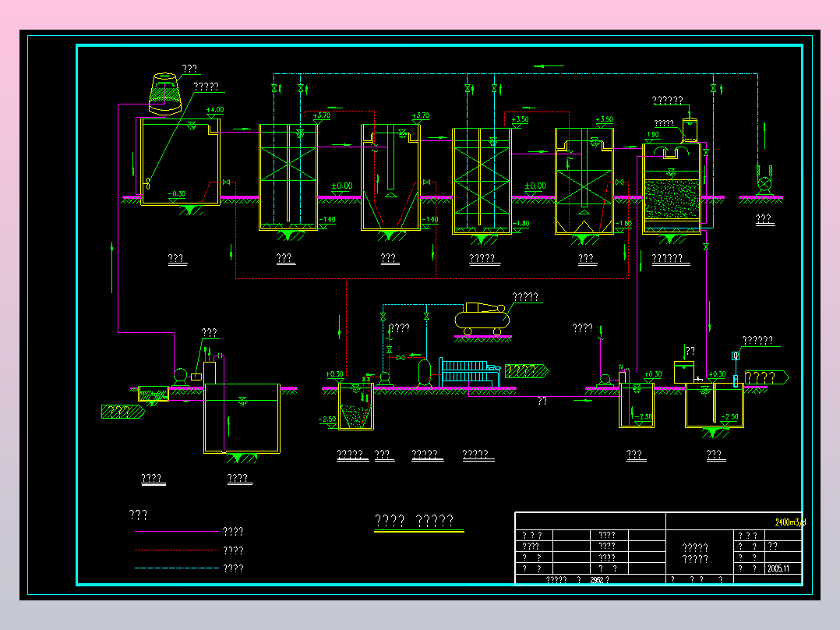Select the red dashed legend line
This screenshot has width=840, height=630.
(x=177, y=550)
